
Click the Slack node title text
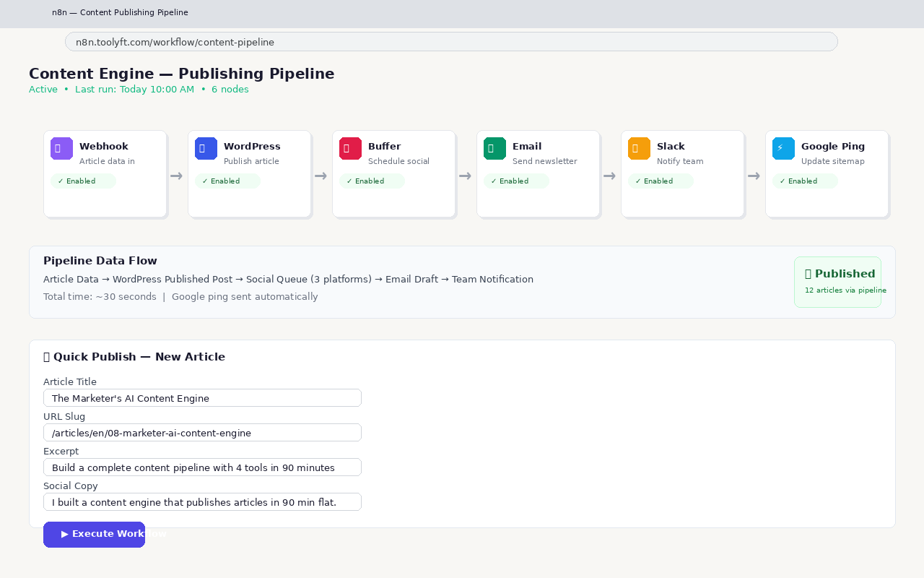pyautogui.click(x=671, y=147)
